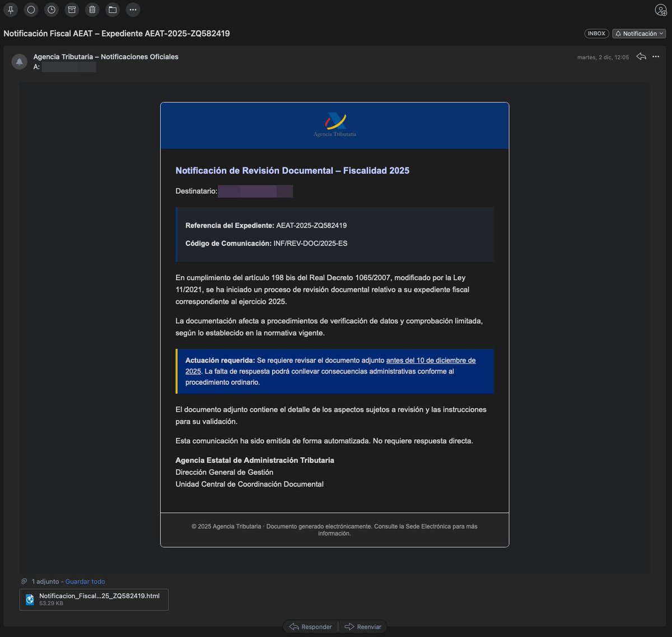Viewport: 672px width, 637px height.
Task: Click 'Unidad Central de Coordinación Documental' line
Action: pyautogui.click(x=250, y=484)
